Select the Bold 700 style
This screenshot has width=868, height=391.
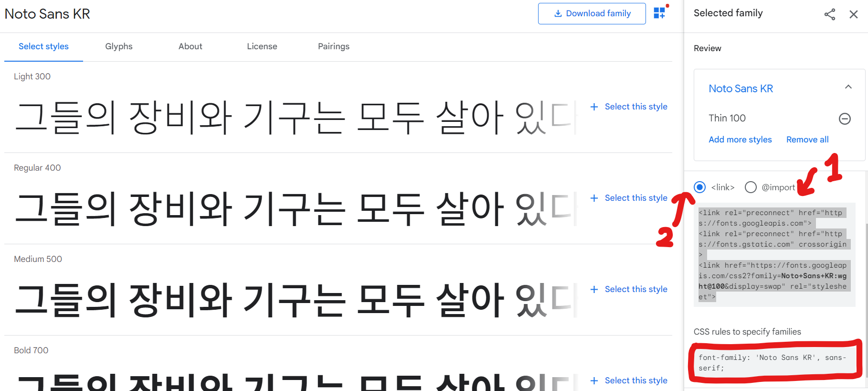(x=629, y=380)
